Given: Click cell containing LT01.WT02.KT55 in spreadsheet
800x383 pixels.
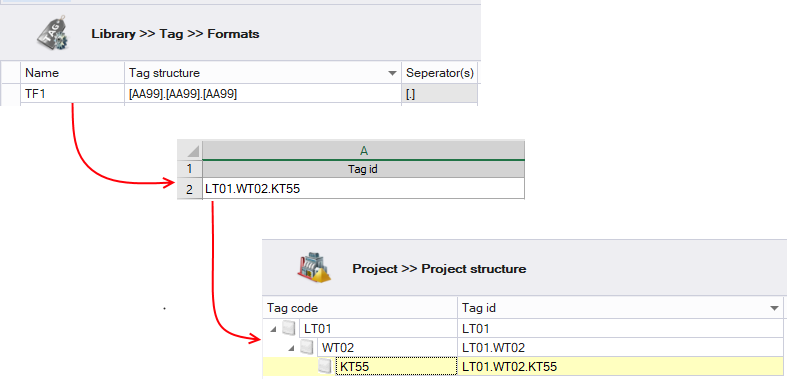Looking at the screenshot, I should pos(363,189).
